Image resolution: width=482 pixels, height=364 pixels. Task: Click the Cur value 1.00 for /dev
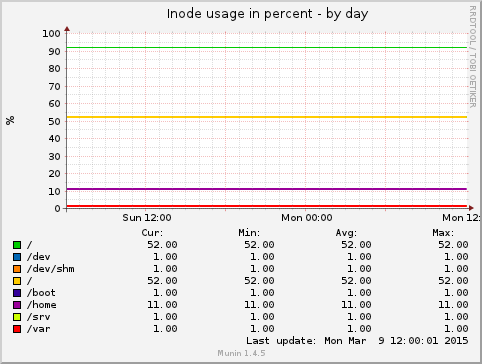click(x=165, y=257)
